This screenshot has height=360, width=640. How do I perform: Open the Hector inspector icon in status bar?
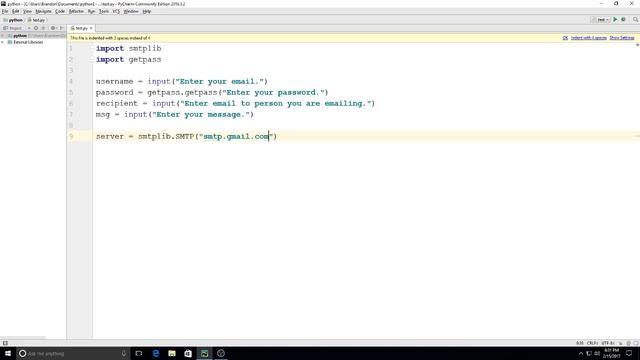629,343
